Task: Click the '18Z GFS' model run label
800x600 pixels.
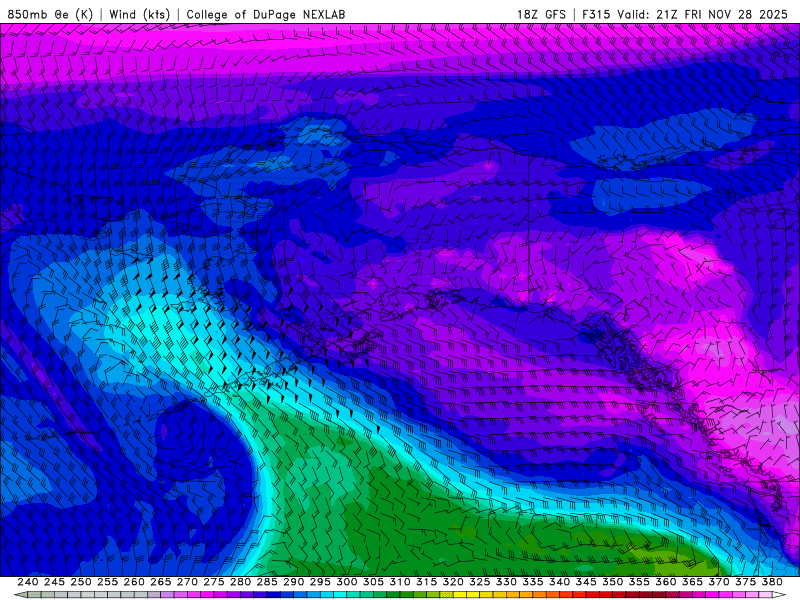Action: click(x=541, y=15)
